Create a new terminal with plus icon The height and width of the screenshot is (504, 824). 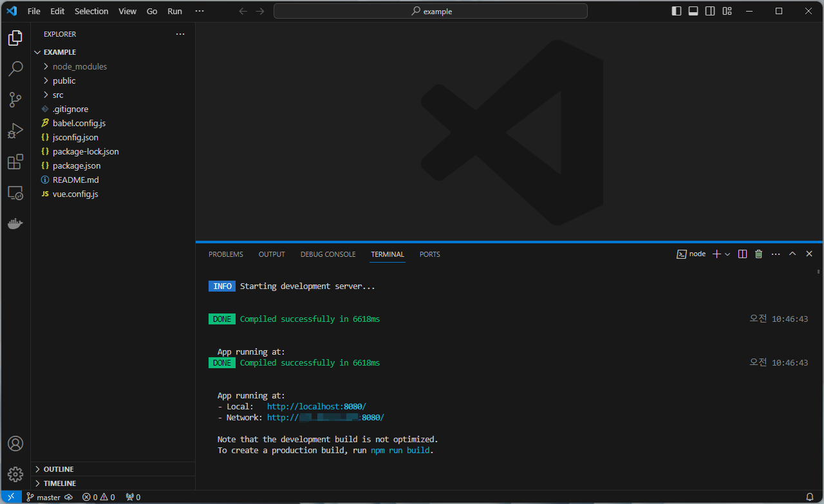click(716, 254)
